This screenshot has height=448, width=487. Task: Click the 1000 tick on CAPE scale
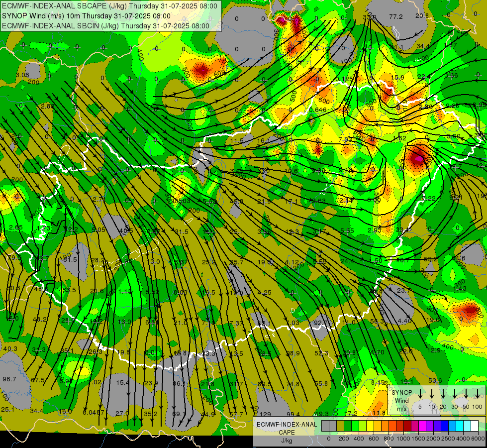click(x=403, y=439)
